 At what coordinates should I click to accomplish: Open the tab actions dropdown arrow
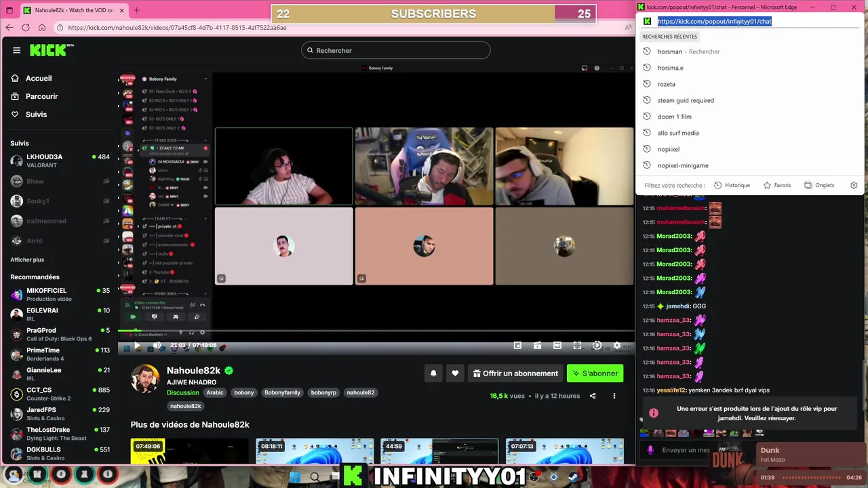(9, 10)
